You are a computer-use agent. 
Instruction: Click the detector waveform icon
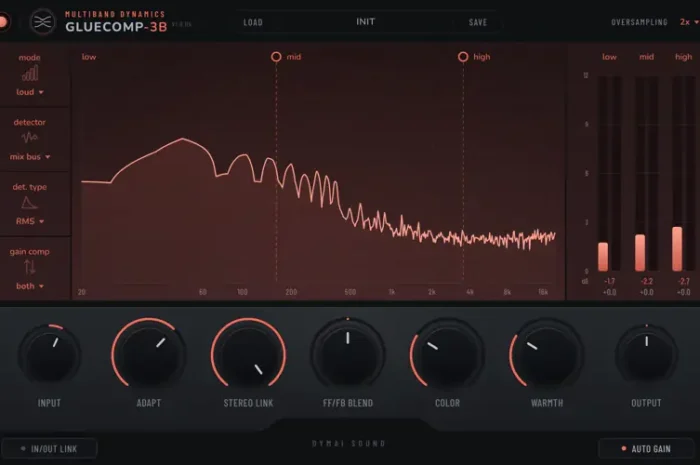29,137
